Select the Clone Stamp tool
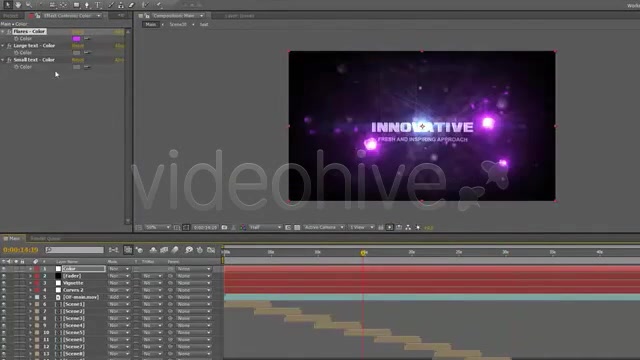 pyautogui.click(x=121, y=5)
